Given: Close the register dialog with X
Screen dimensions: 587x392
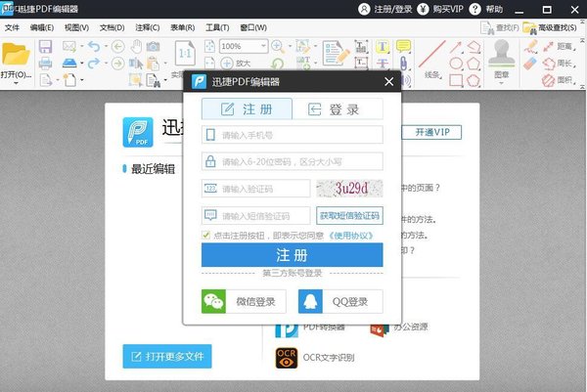Looking at the screenshot, I should click(389, 81).
